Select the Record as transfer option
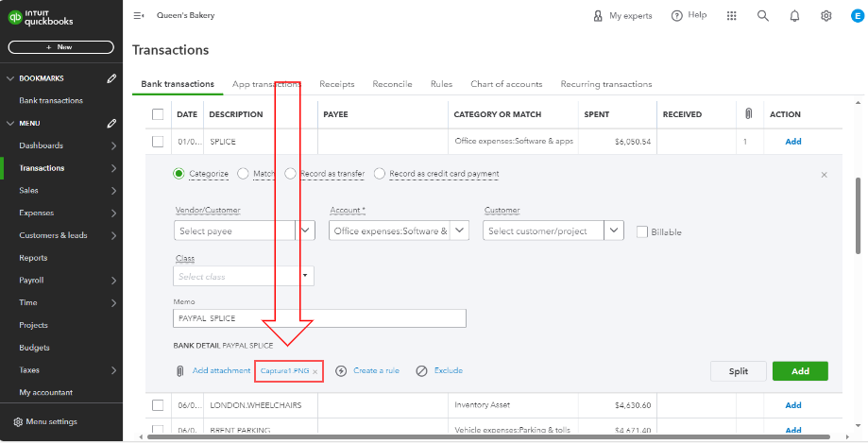868x444 pixels. (291, 174)
